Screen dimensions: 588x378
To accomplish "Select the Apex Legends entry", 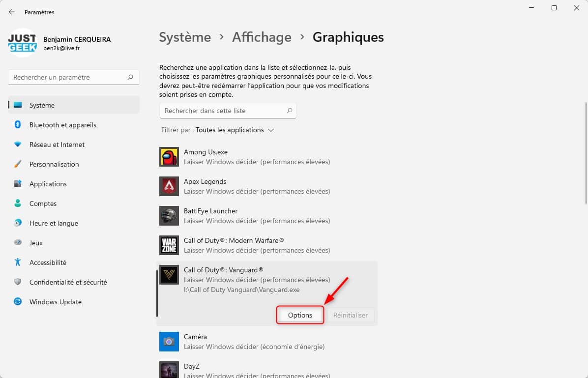I will pos(267,186).
